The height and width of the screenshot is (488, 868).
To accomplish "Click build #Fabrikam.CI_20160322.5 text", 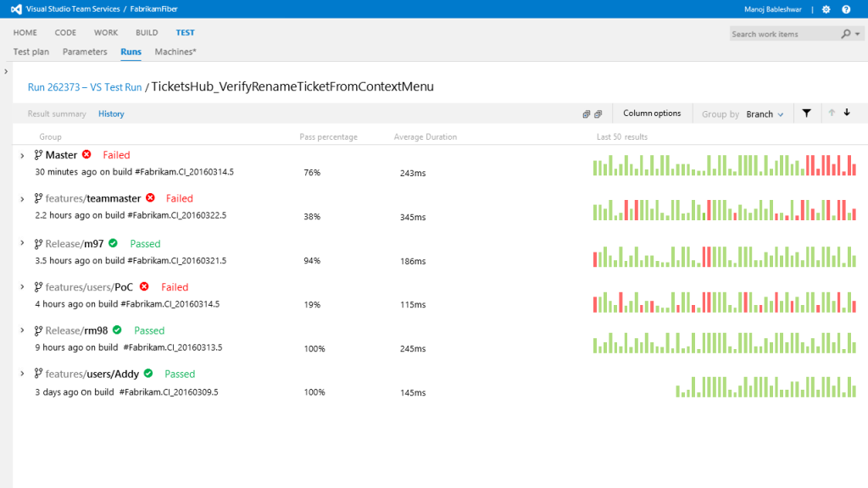I will pyautogui.click(x=176, y=215).
